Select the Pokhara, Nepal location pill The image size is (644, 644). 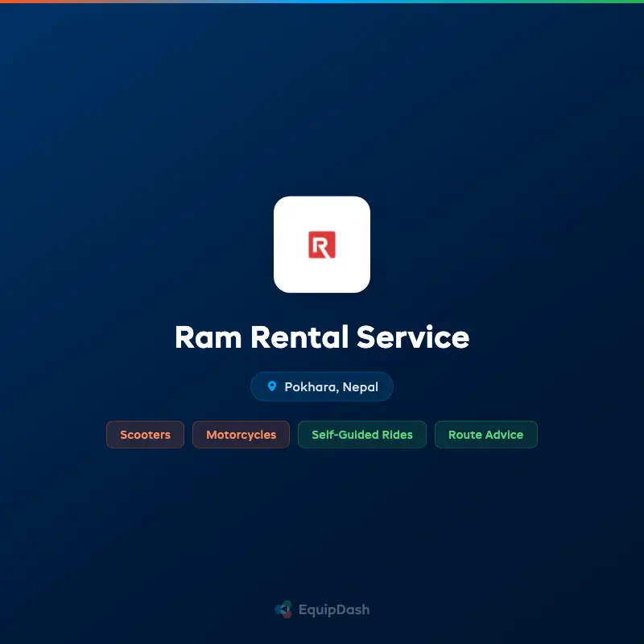click(321, 386)
